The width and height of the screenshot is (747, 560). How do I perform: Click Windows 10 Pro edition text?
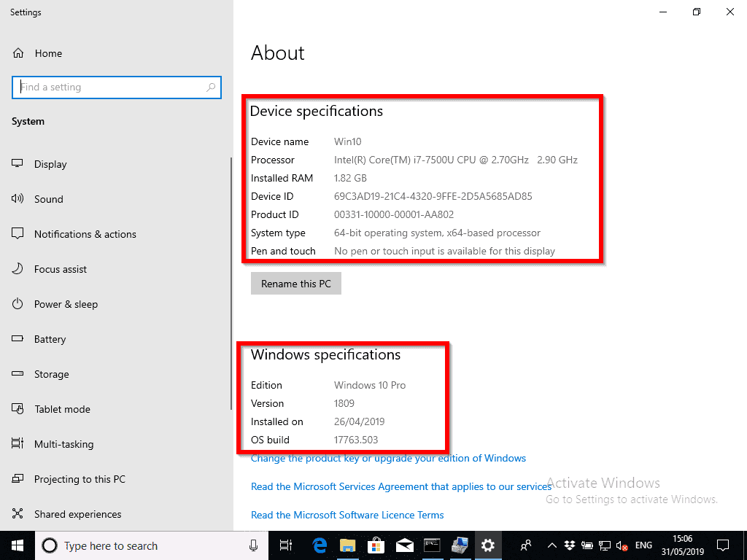point(370,385)
